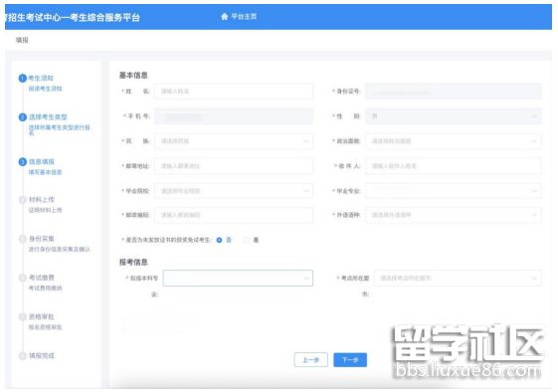Click the grey step circle for 材料上传
Viewport: 558px width, 392px height.
click(x=23, y=200)
